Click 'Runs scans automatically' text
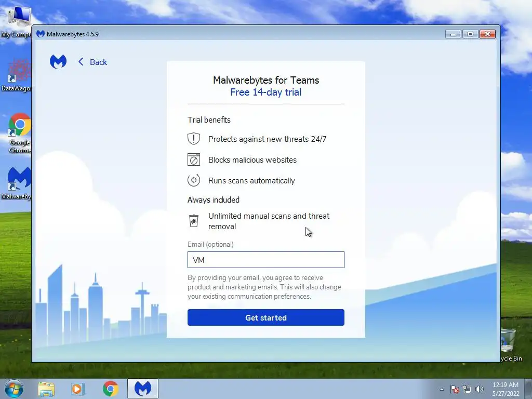This screenshot has height=399, width=532. click(251, 180)
